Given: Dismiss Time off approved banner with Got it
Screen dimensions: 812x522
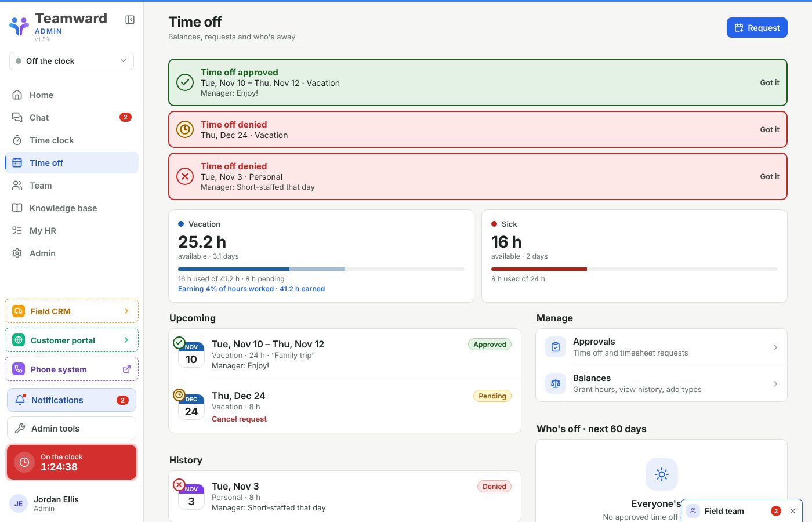Looking at the screenshot, I should 770,83.
